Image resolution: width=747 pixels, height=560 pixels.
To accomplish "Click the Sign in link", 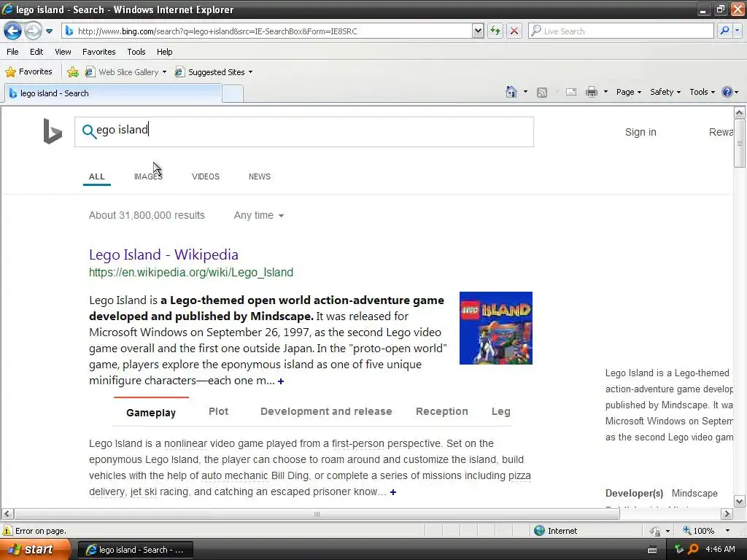I will pos(640,132).
